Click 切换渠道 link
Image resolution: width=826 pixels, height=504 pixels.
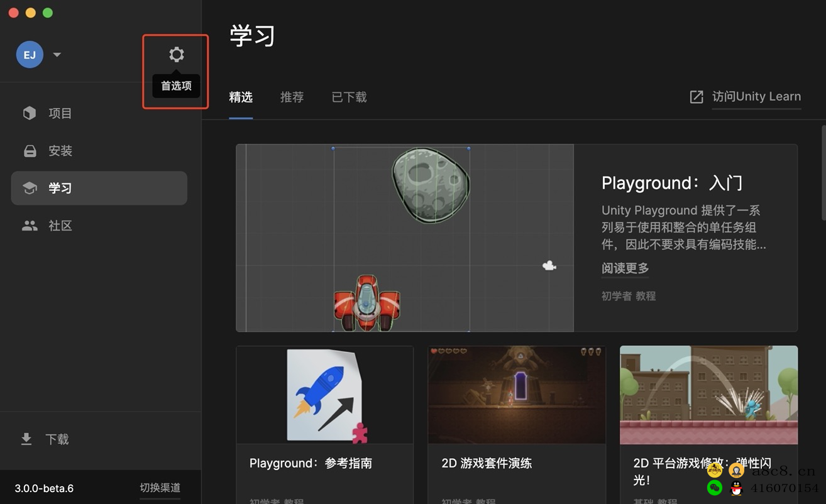160,488
